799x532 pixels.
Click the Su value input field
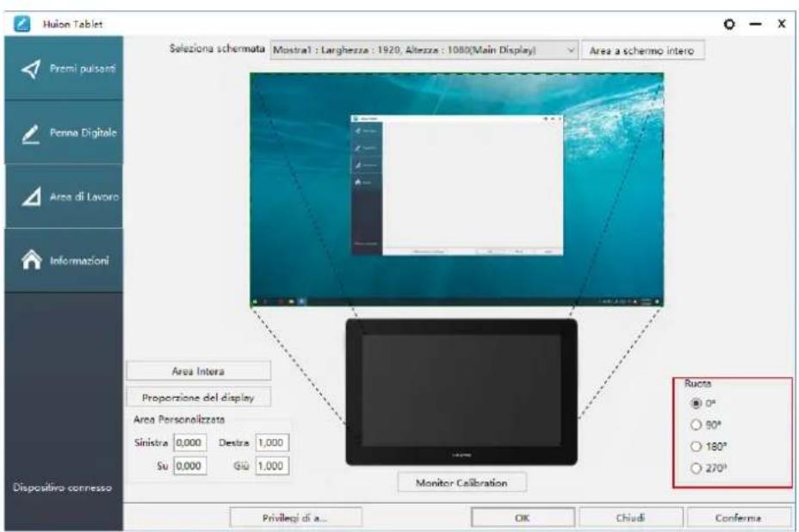(190, 466)
